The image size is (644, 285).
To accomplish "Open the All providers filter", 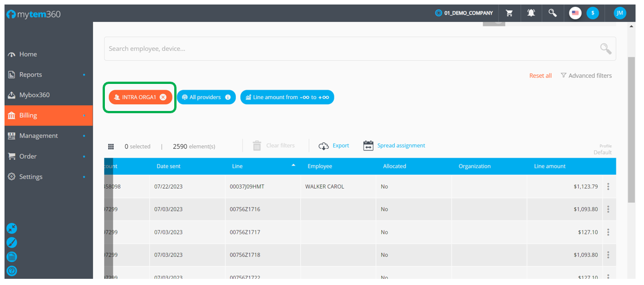I will tap(206, 97).
